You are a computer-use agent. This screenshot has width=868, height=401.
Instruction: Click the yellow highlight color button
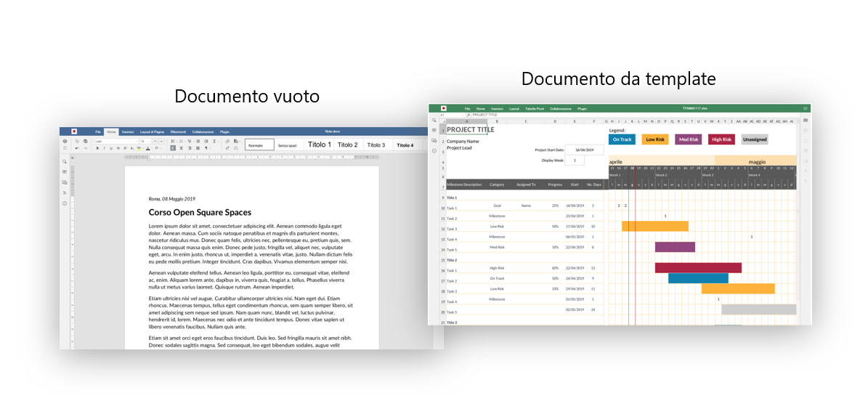[x=139, y=148]
